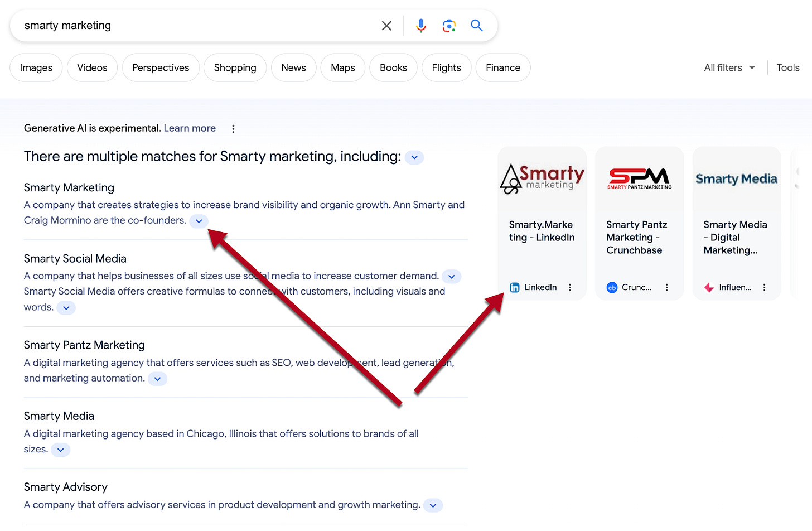Switch to the Images filter
812x531 pixels.
(x=36, y=67)
